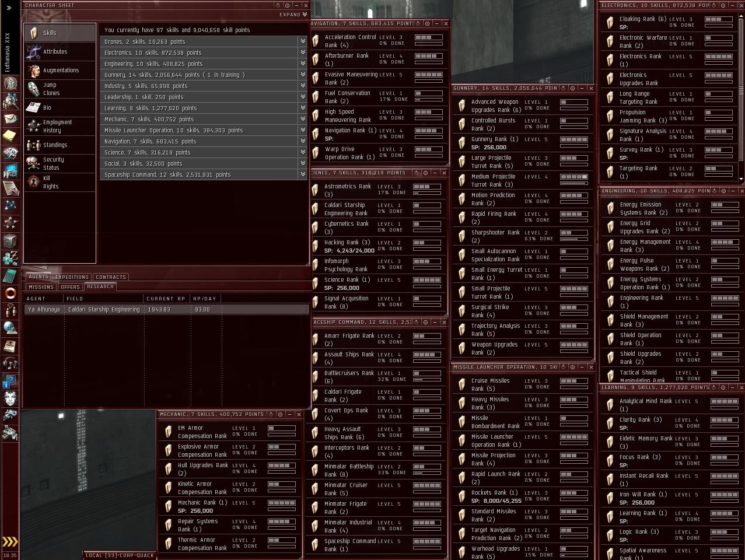Expand the Missile Launcher Operation group chevron
The width and height of the screenshot is (745, 560).
303,130
